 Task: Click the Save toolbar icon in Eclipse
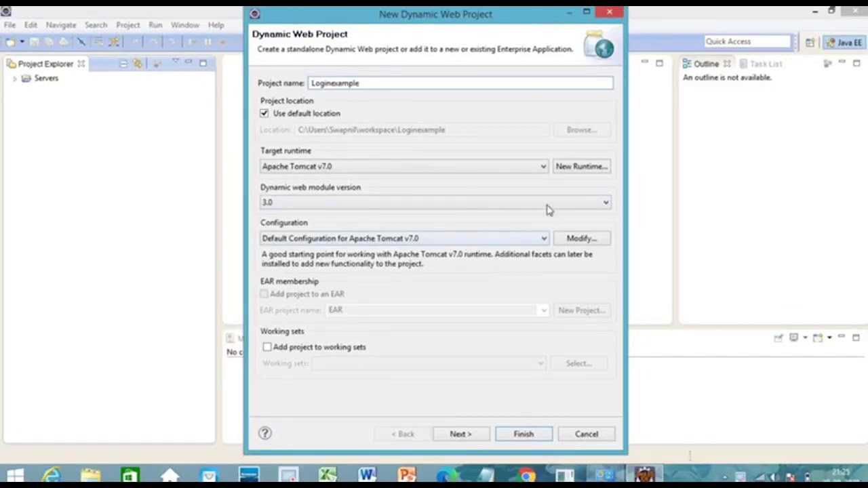(x=34, y=42)
